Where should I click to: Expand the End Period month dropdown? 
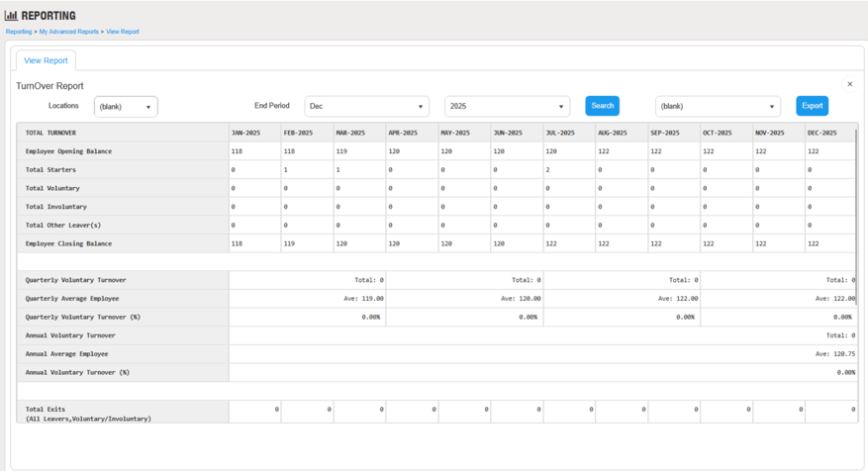366,107
